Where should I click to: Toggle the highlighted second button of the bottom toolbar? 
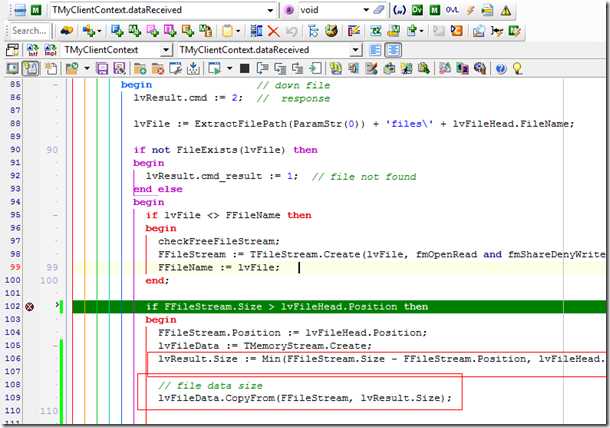click(x=30, y=69)
